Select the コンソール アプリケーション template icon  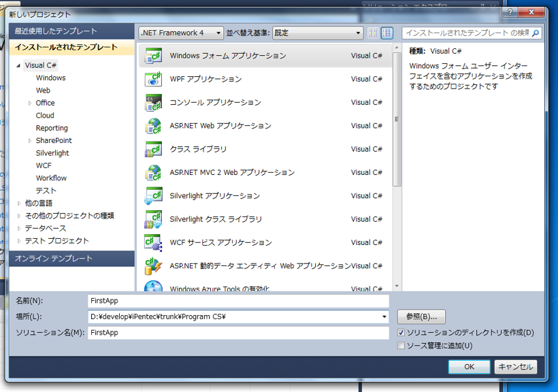[x=153, y=103]
